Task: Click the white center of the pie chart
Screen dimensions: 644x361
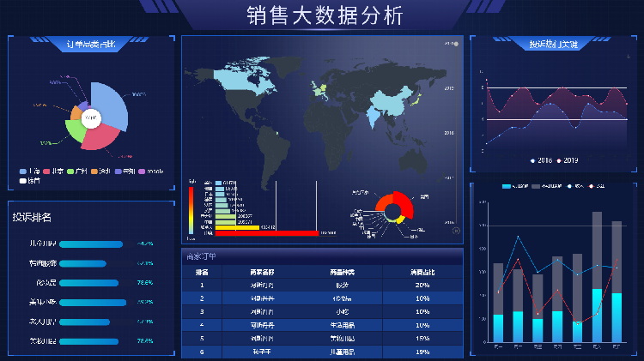Action: tap(91, 118)
